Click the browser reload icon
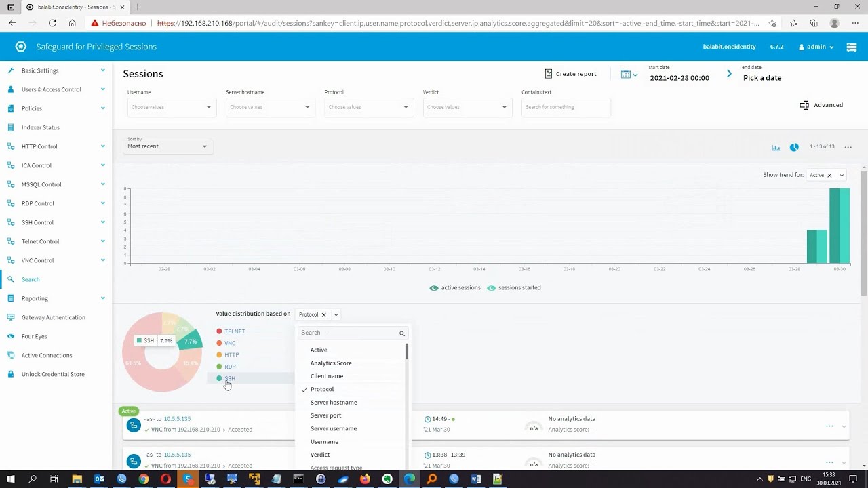The height and width of the screenshot is (488, 868). [52, 23]
